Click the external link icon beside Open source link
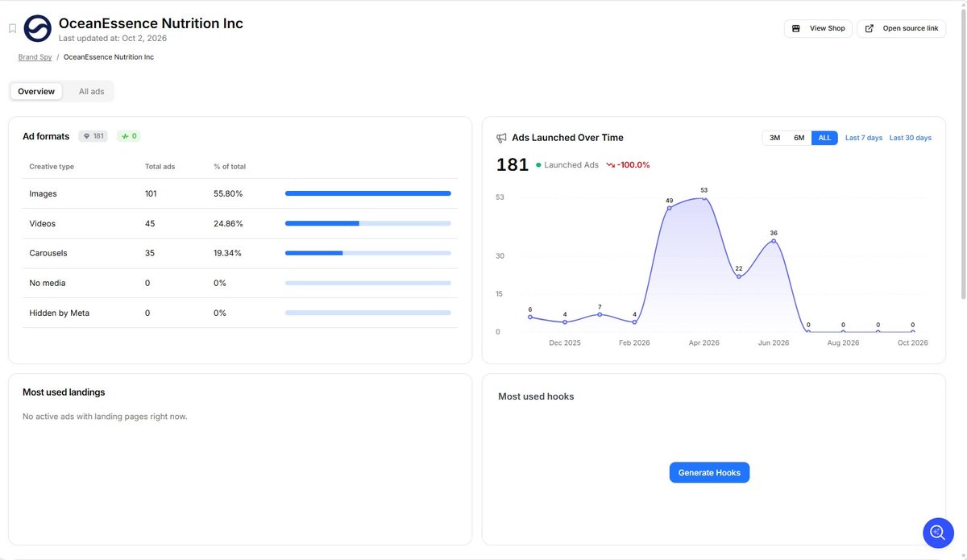Viewport: 967px width, 560px height. (869, 28)
